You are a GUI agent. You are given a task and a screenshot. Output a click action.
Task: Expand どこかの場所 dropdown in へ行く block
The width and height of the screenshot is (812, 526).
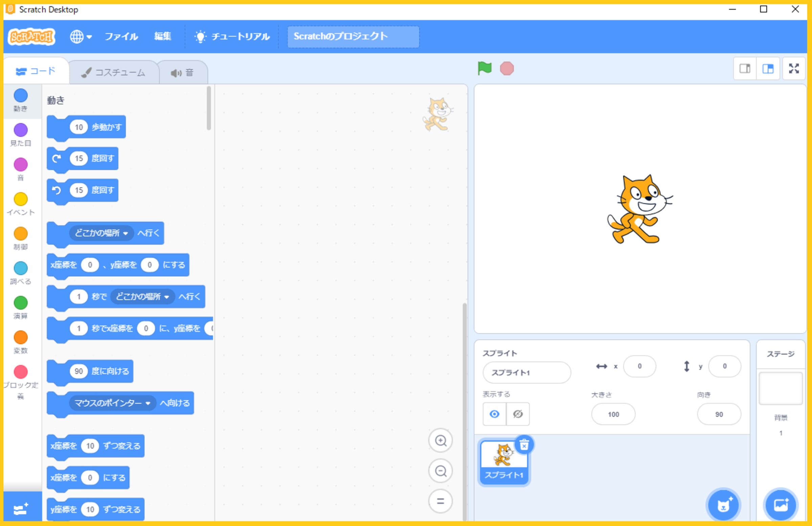[125, 234]
